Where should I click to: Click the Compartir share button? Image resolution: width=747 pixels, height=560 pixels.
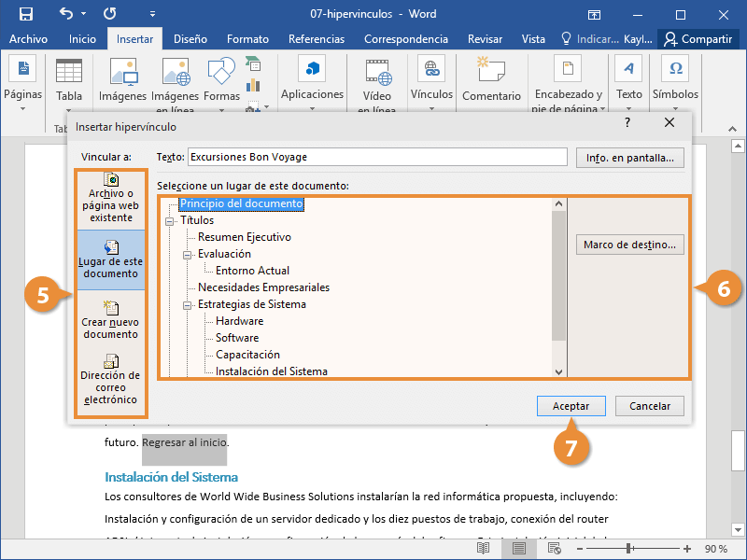click(x=698, y=39)
